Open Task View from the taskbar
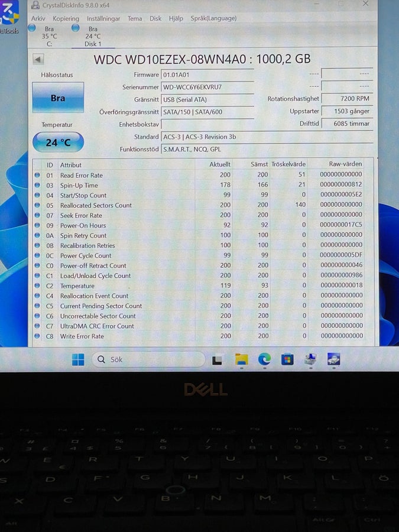 [217, 360]
